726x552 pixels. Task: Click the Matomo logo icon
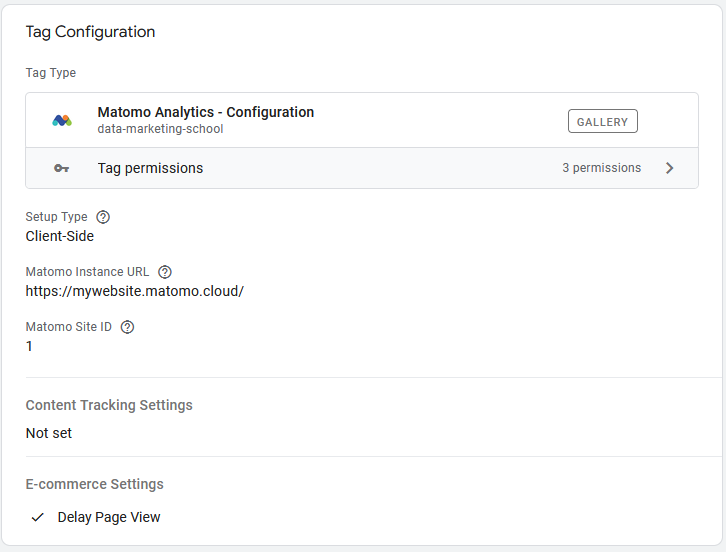point(62,121)
